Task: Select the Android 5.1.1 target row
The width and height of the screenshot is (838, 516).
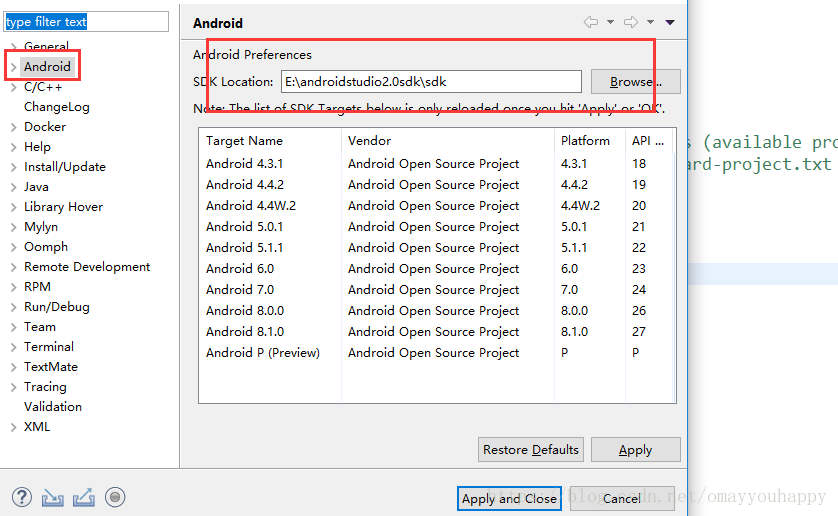Action: point(437,248)
